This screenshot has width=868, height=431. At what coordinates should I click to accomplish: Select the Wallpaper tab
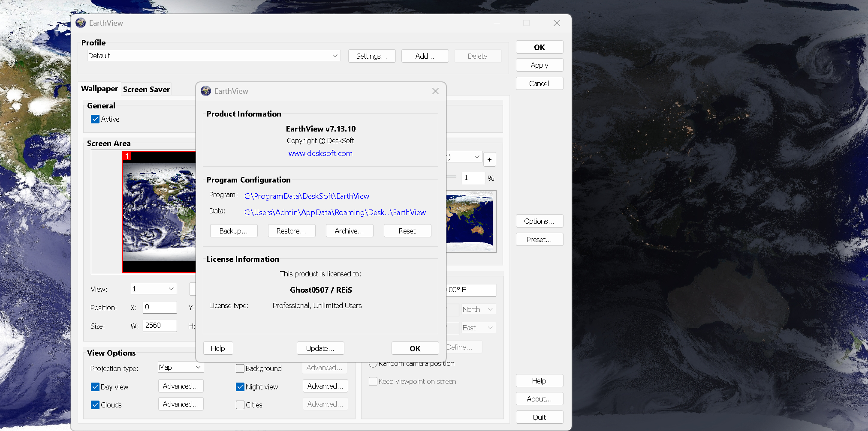[99, 89]
